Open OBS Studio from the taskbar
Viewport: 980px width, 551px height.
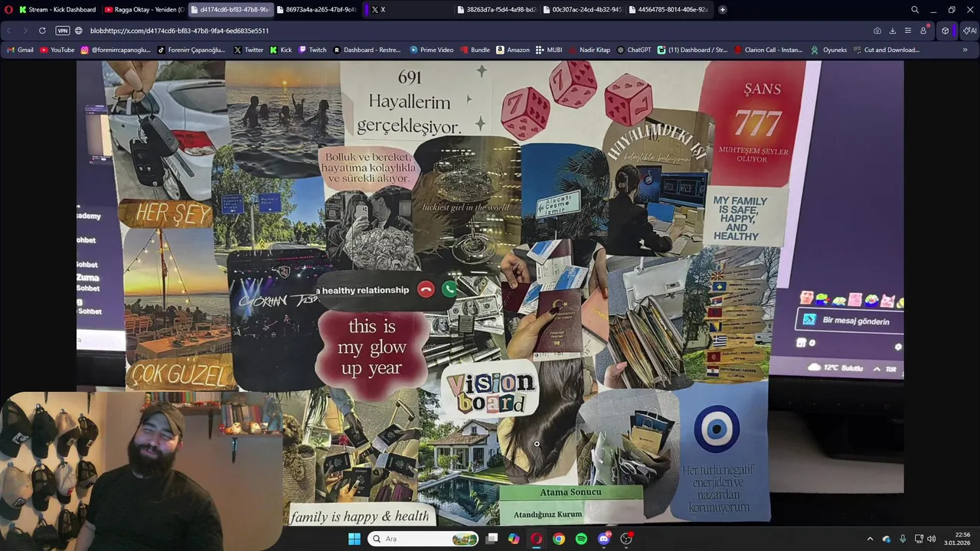[x=626, y=539]
